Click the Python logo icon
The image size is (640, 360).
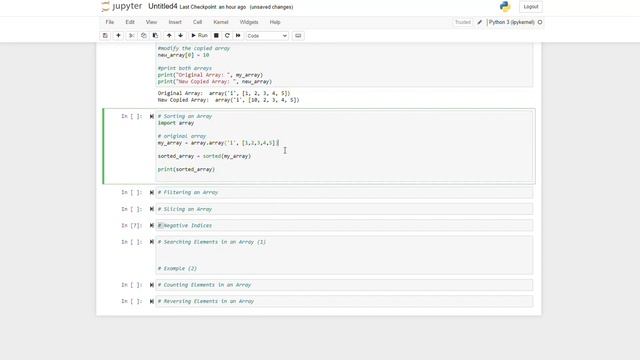pos(505,7)
